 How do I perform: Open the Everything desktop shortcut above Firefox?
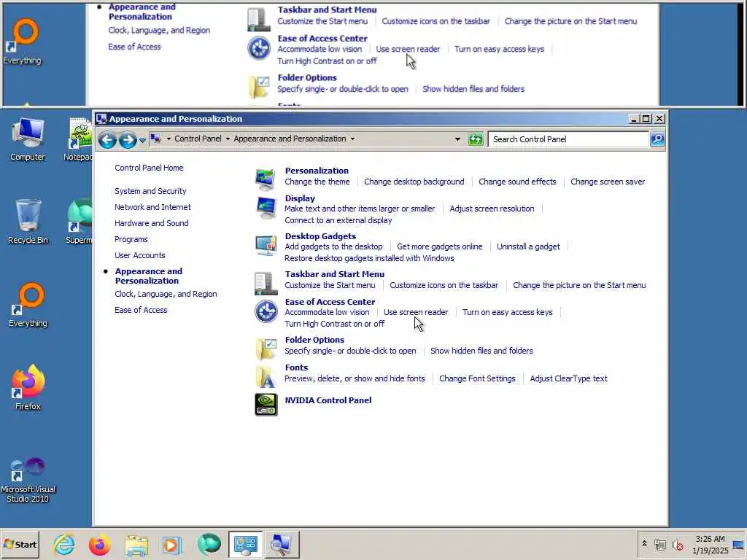coord(28,306)
